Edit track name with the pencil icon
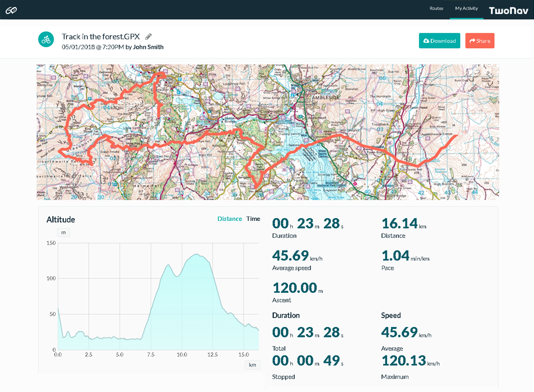 149,36
